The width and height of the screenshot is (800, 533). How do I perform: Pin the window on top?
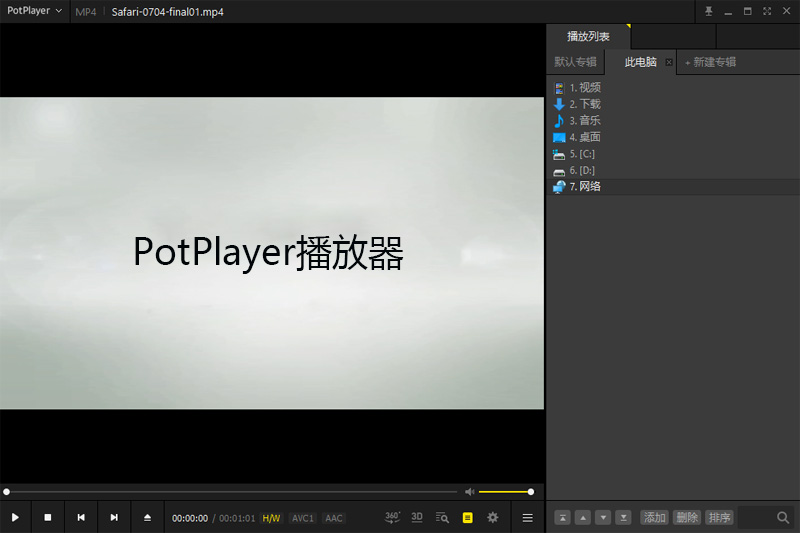pos(709,11)
